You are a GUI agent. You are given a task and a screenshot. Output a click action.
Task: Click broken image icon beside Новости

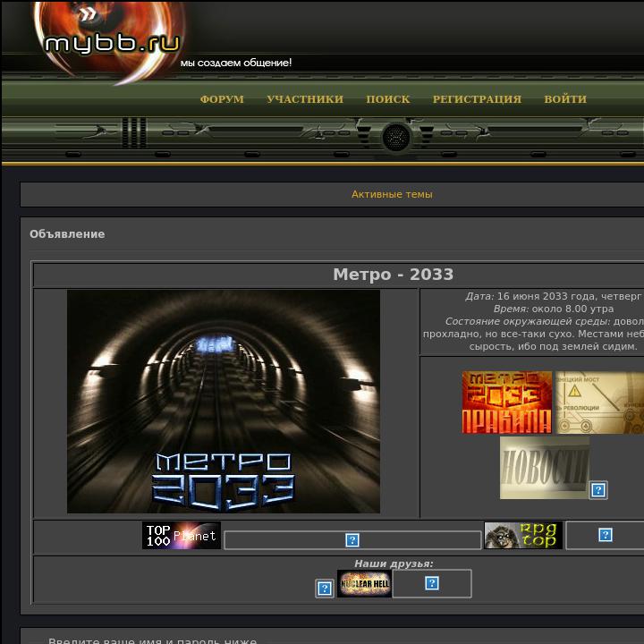(598, 490)
